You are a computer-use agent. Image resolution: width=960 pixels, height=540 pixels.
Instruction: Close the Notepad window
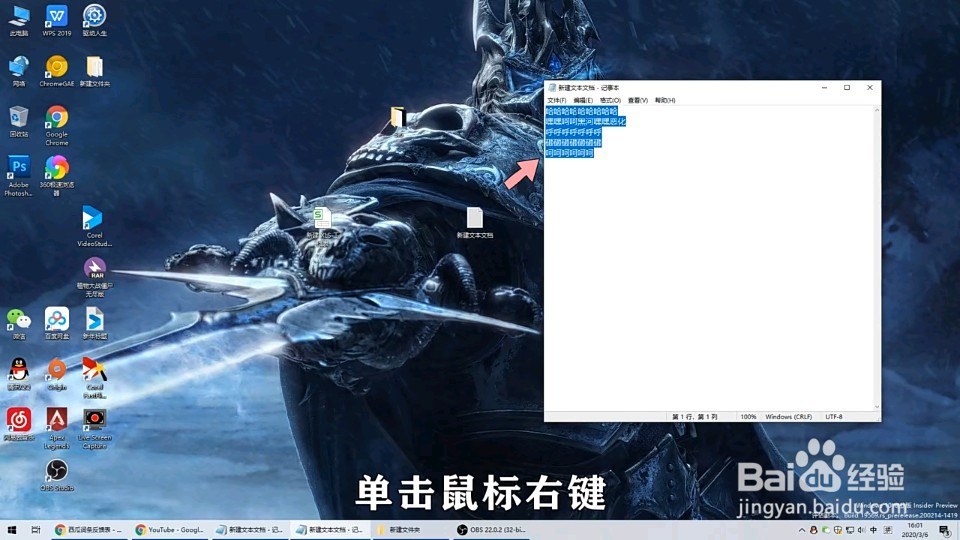[x=869, y=88]
